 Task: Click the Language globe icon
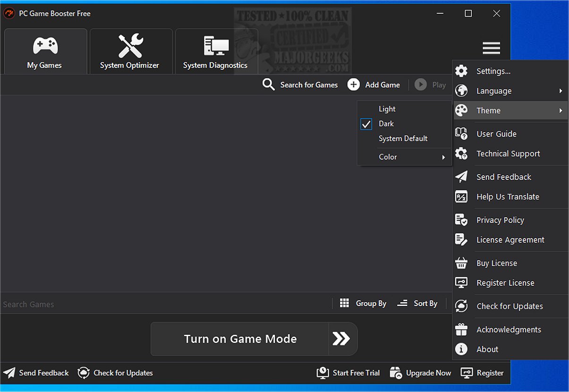[461, 91]
